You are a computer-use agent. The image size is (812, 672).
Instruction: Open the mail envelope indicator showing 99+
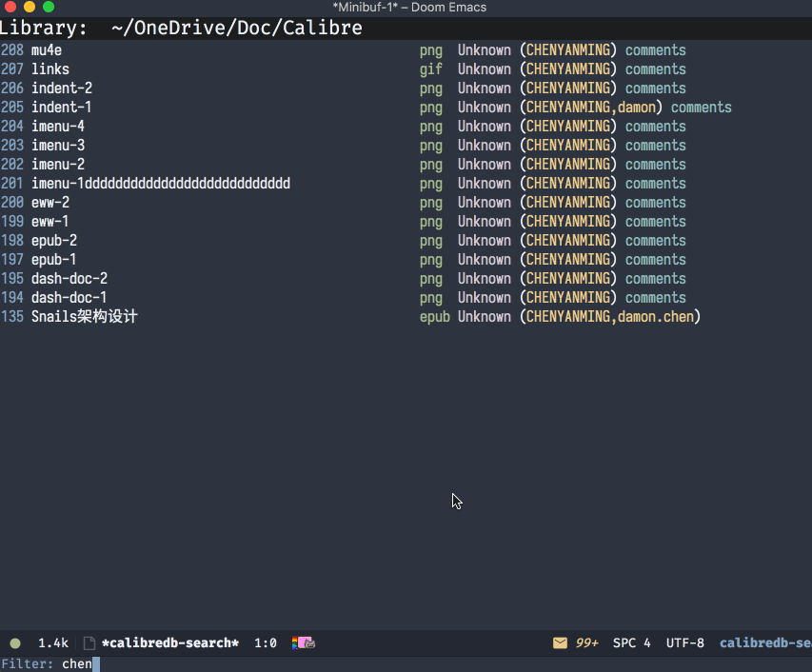coord(569,642)
